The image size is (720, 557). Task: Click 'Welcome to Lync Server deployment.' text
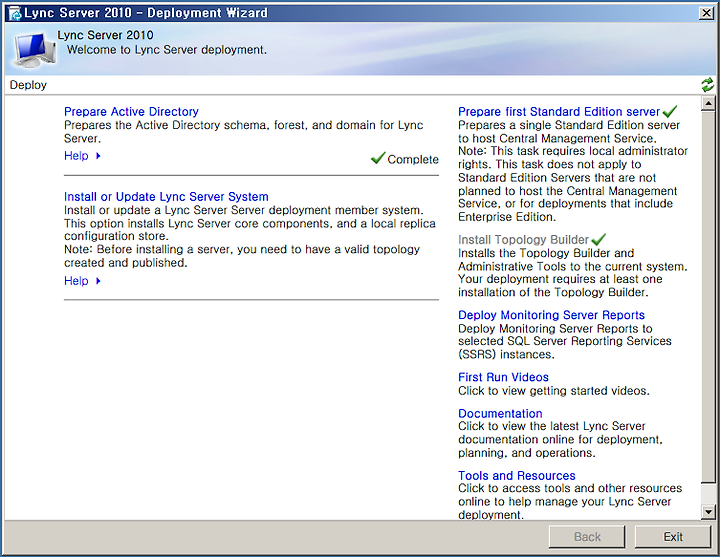point(167,50)
